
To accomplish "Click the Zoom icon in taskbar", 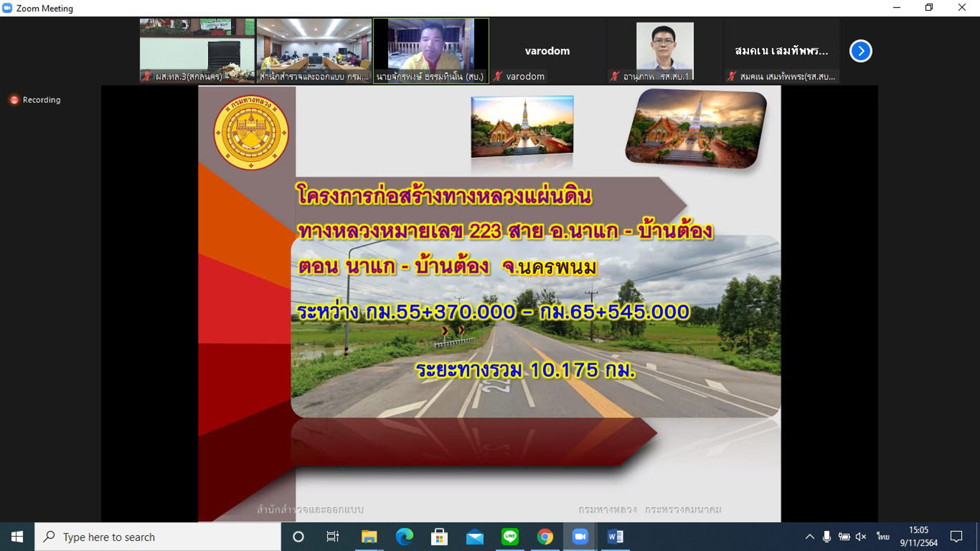I will pos(580,537).
